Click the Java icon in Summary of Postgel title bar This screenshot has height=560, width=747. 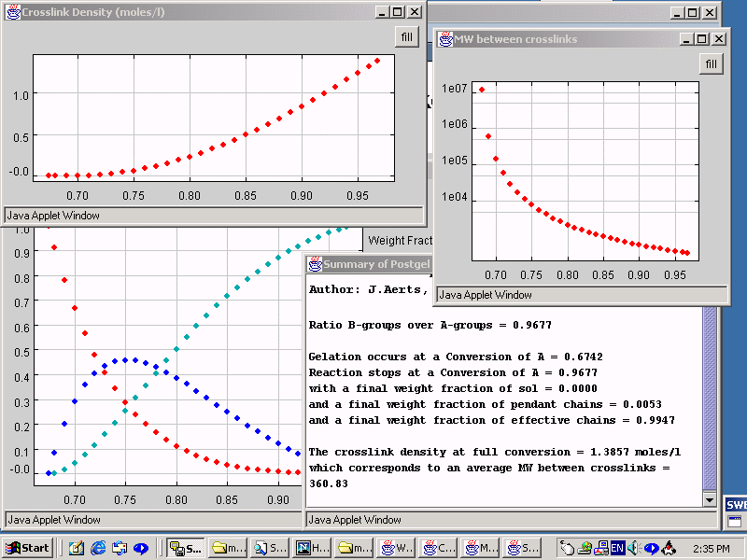pos(315,264)
